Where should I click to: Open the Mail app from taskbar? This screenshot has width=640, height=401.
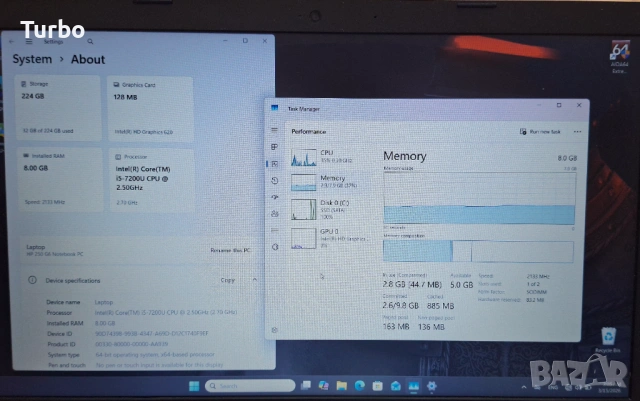[x=396, y=385]
